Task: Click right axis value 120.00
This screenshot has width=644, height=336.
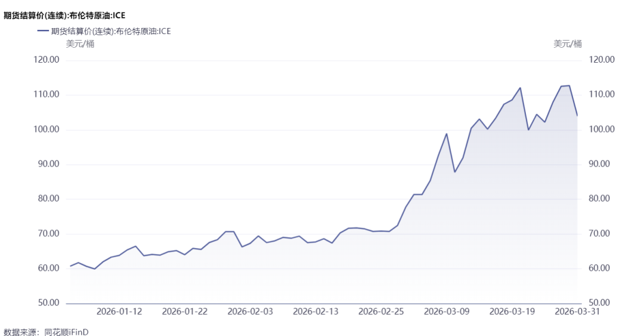Action: [x=602, y=60]
